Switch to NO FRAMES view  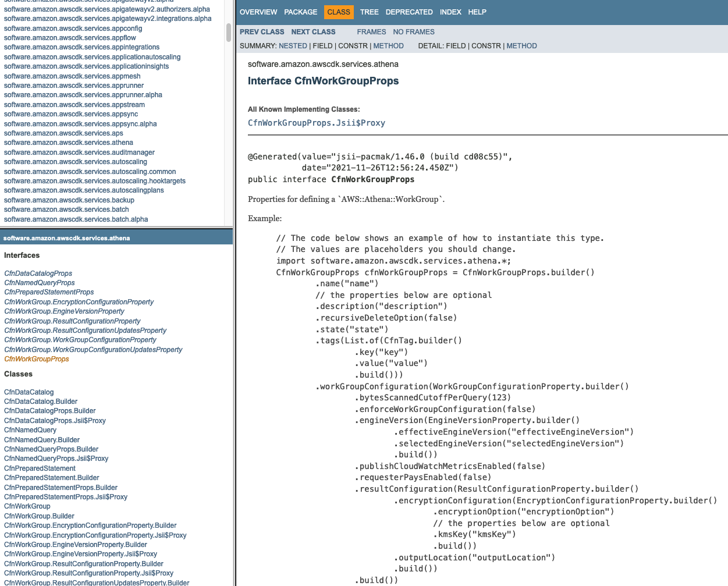pos(414,32)
